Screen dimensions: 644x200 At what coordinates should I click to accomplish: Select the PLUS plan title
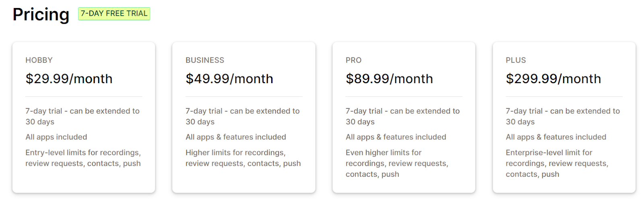tap(516, 60)
